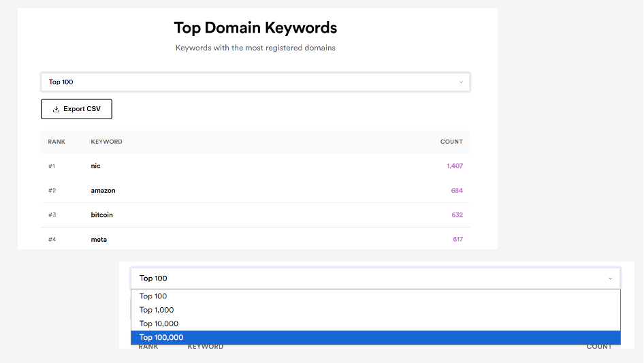
Task: Click the 617 count for meta
Action: click(x=457, y=240)
